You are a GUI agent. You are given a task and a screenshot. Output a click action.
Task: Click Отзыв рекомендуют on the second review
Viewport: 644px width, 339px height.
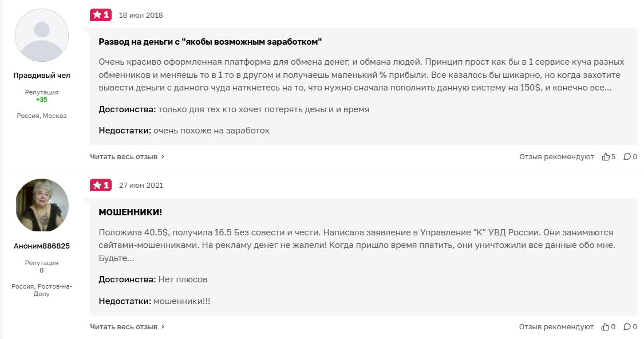point(556,327)
